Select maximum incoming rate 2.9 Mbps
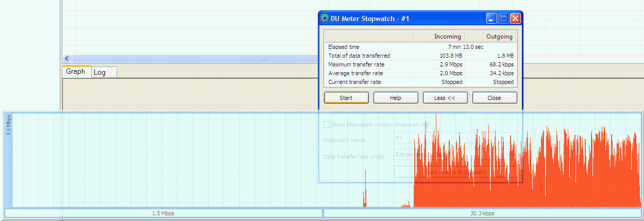 pyautogui.click(x=450, y=64)
